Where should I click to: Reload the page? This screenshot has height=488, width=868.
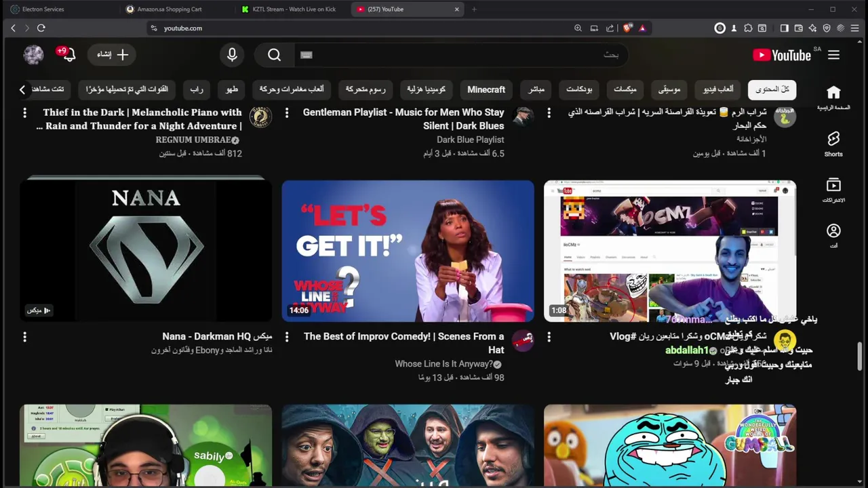pyautogui.click(x=41, y=28)
